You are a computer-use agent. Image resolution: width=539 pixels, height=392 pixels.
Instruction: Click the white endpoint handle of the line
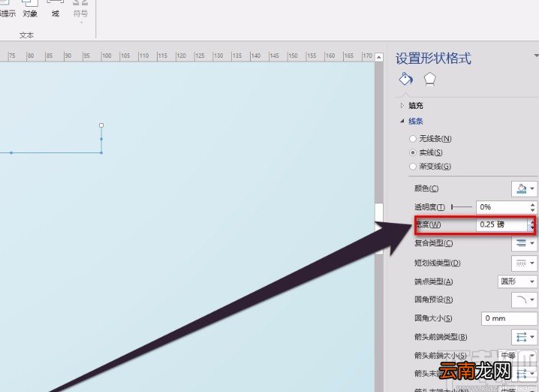click(x=101, y=125)
